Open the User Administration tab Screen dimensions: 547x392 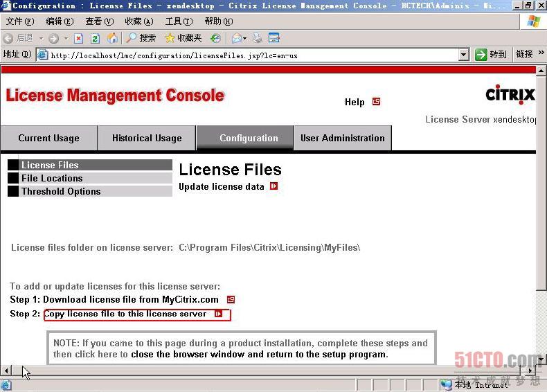[343, 139]
